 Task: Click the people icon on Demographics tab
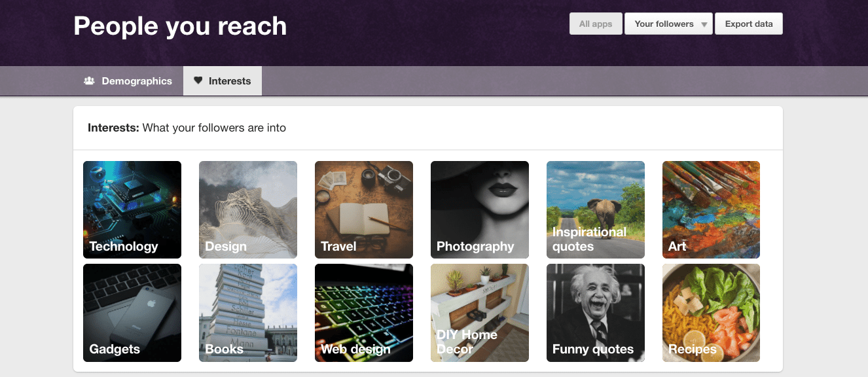click(89, 80)
